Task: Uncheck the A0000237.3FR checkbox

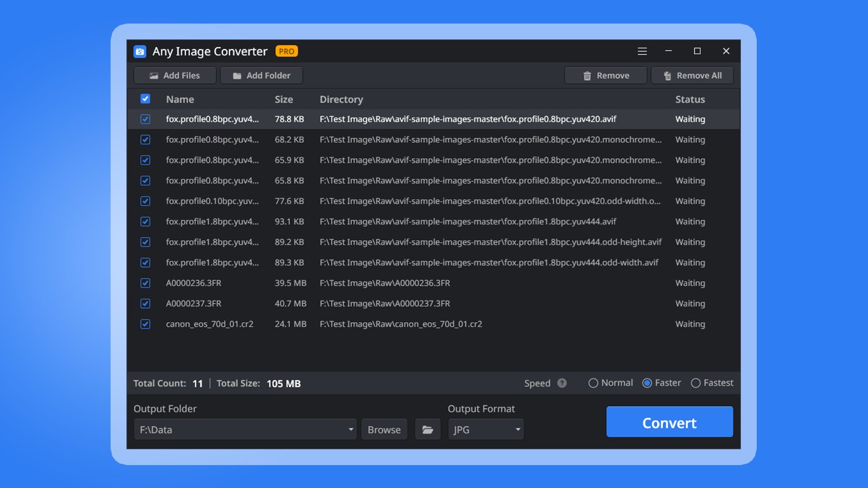Action: (x=146, y=303)
